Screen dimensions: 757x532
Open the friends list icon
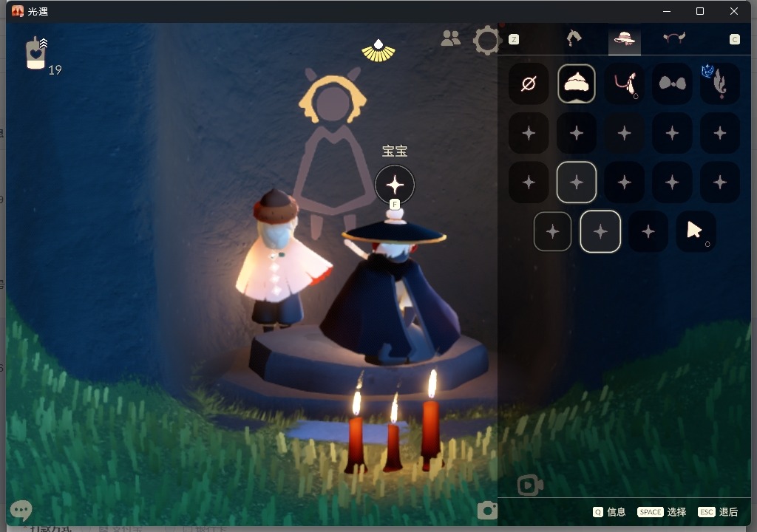click(x=451, y=38)
